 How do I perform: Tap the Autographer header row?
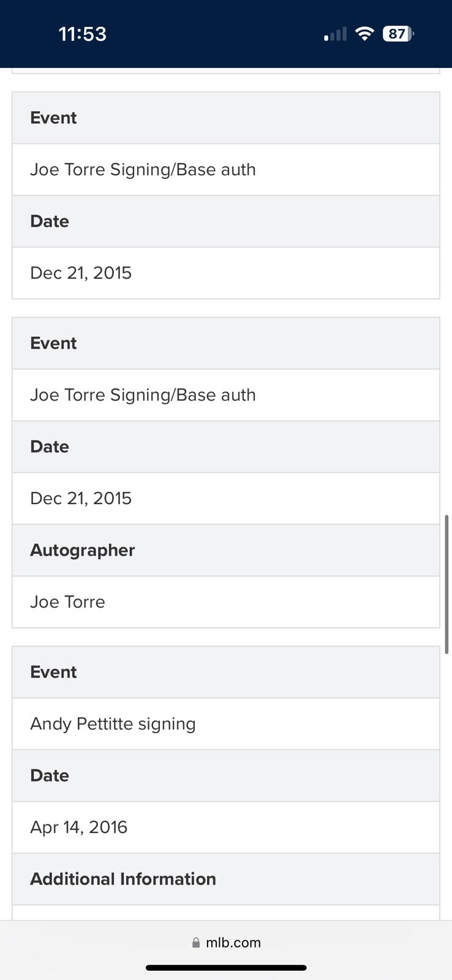click(x=83, y=550)
